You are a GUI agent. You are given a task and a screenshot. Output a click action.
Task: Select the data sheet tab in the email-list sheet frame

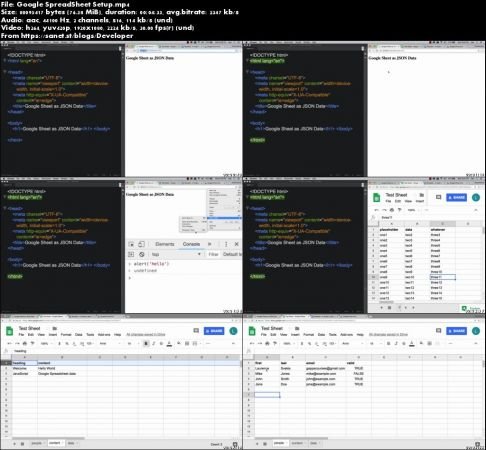tap(314, 443)
